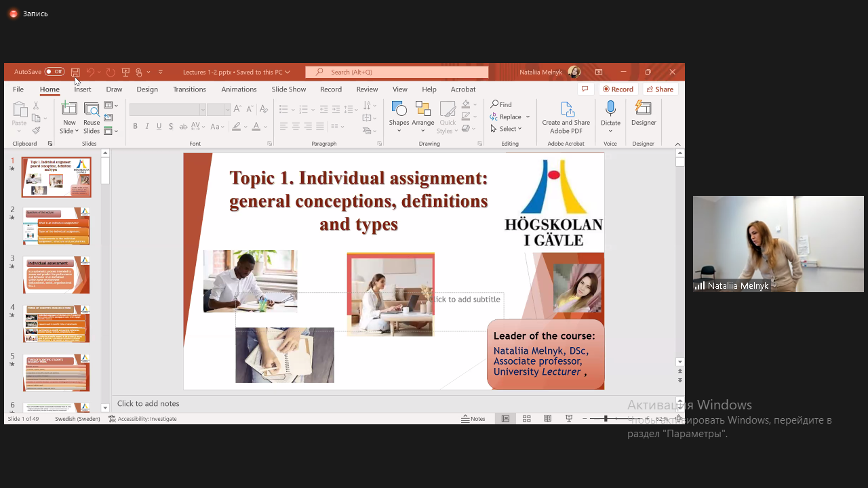This screenshot has width=868, height=488.
Task: Switch to Normal view
Action: (505, 419)
